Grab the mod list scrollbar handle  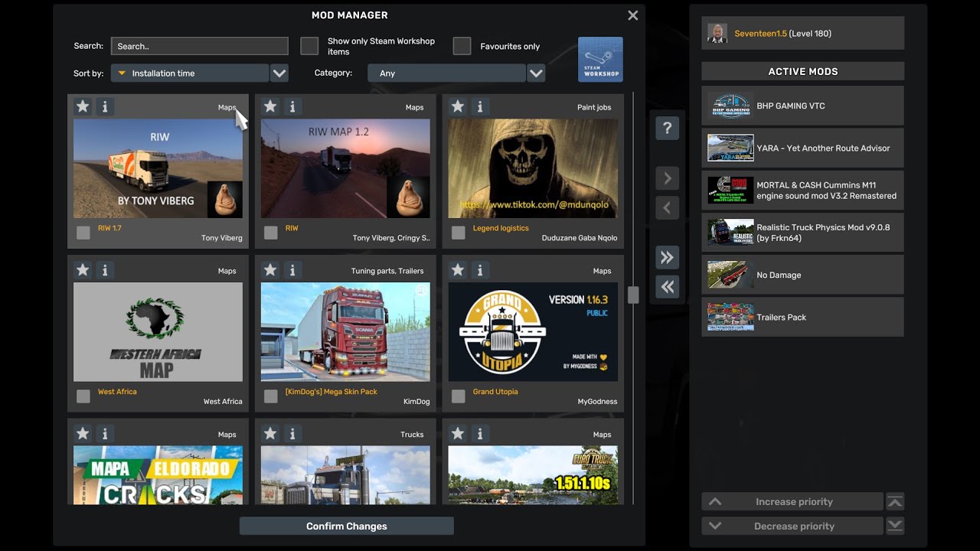(x=633, y=295)
